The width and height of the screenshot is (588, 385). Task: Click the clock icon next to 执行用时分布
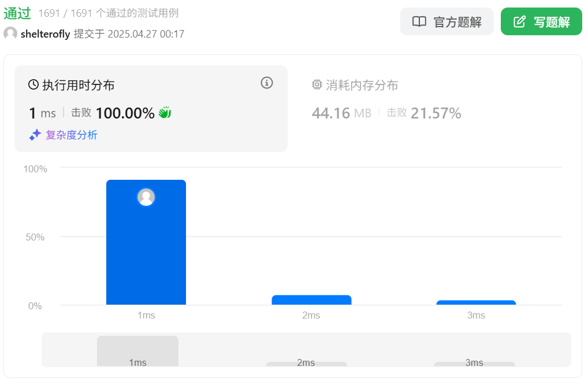click(34, 84)
